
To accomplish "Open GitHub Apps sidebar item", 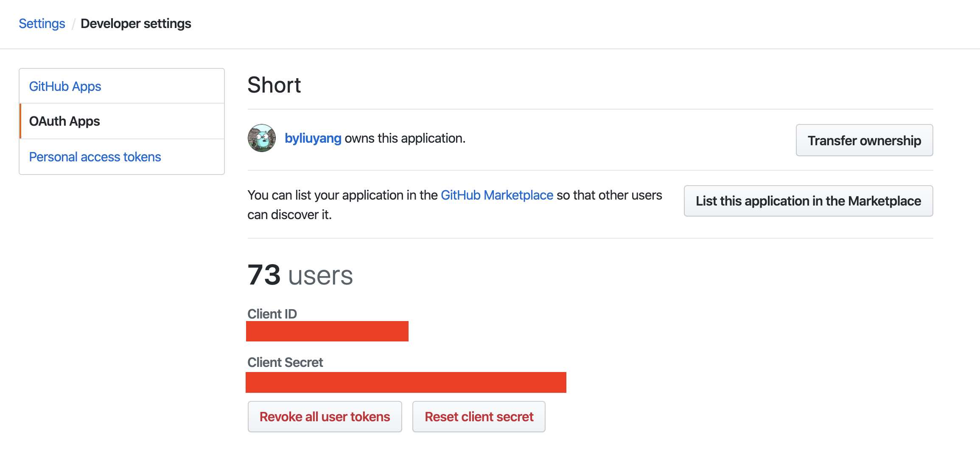I will (122, 86).
